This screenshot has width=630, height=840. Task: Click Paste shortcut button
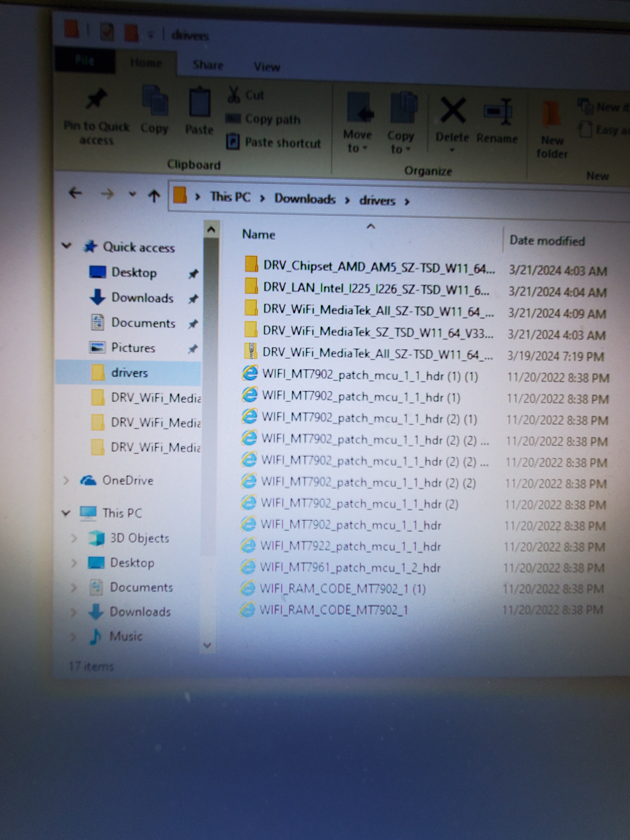[274, 143]
